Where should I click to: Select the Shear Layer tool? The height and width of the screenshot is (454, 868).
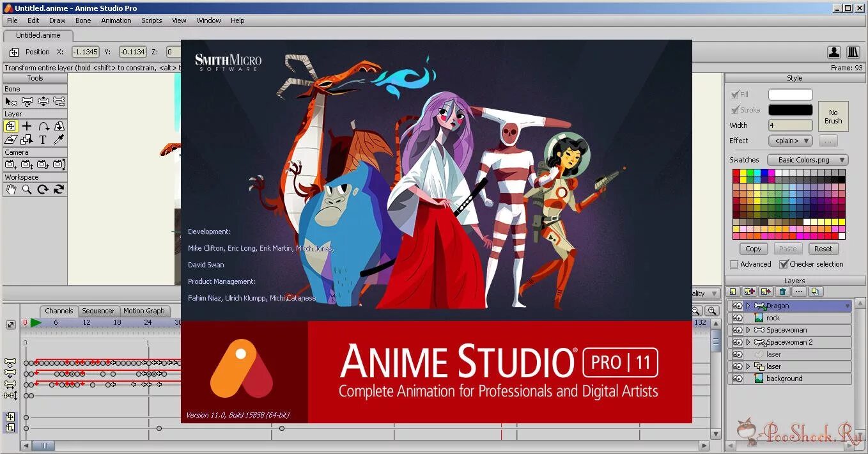pyautogui.click(x=11, y=139)
